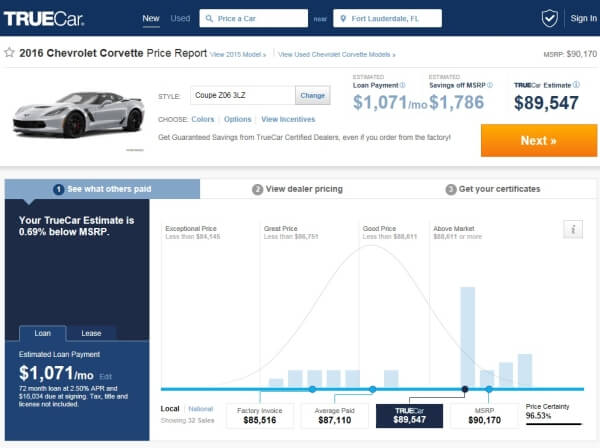The image size is (600, 448).
Task: Switch to the Used cars tab
Action: (180, 18)
